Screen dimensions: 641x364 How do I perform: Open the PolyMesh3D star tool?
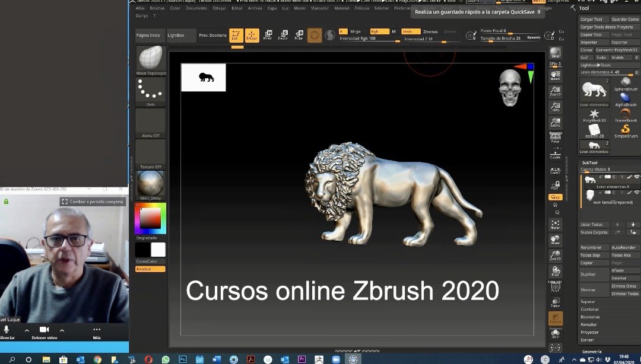(595, 113)
